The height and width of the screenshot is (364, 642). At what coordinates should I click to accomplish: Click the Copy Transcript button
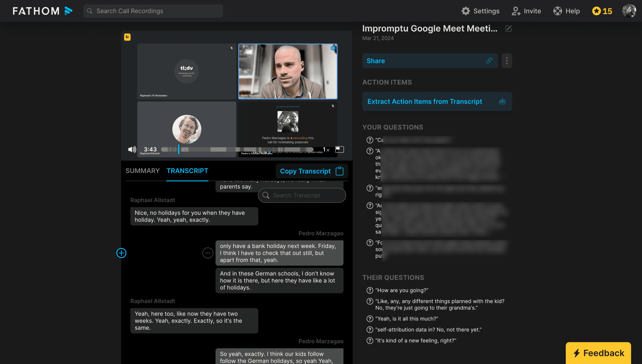click(312, 171)
